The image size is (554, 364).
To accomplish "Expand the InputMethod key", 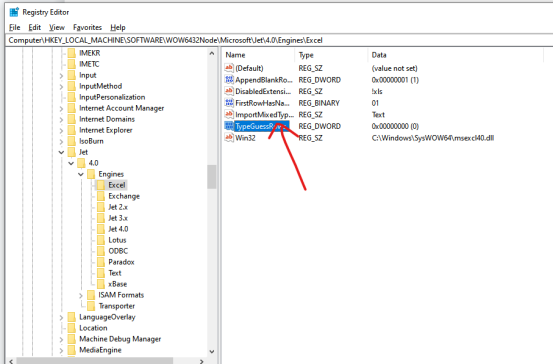I will (x=61, y=87).
